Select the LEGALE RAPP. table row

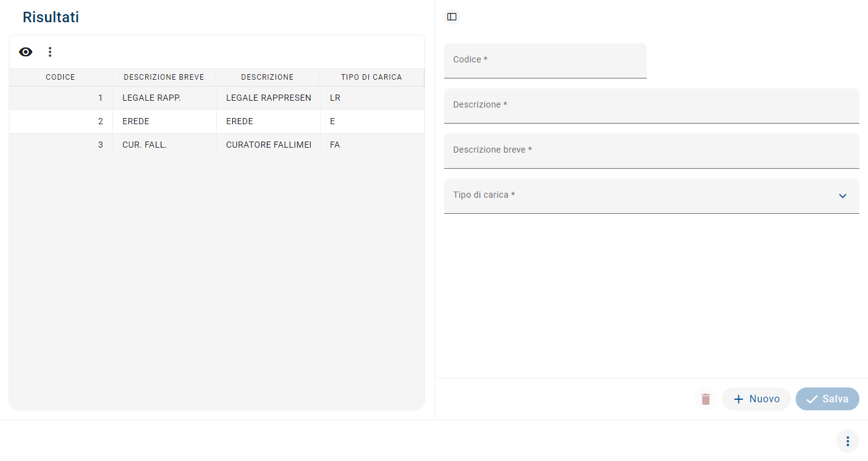click(151, 98)
